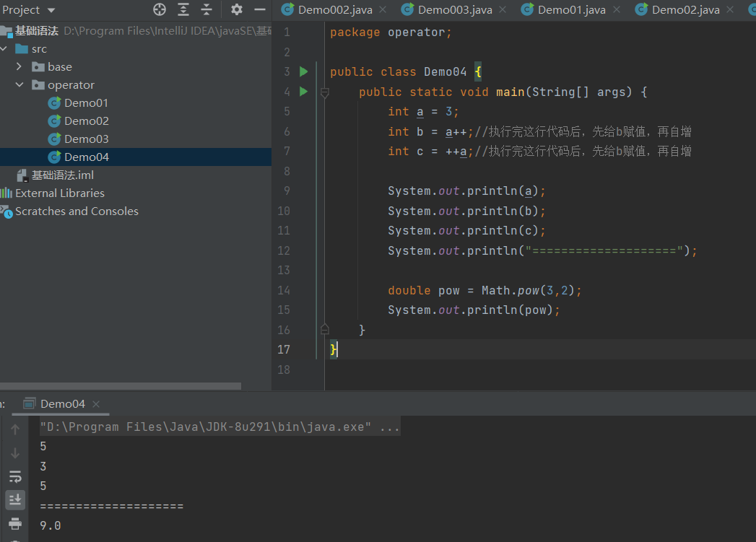Fold main method at line 4 marker

pos(324,92)
